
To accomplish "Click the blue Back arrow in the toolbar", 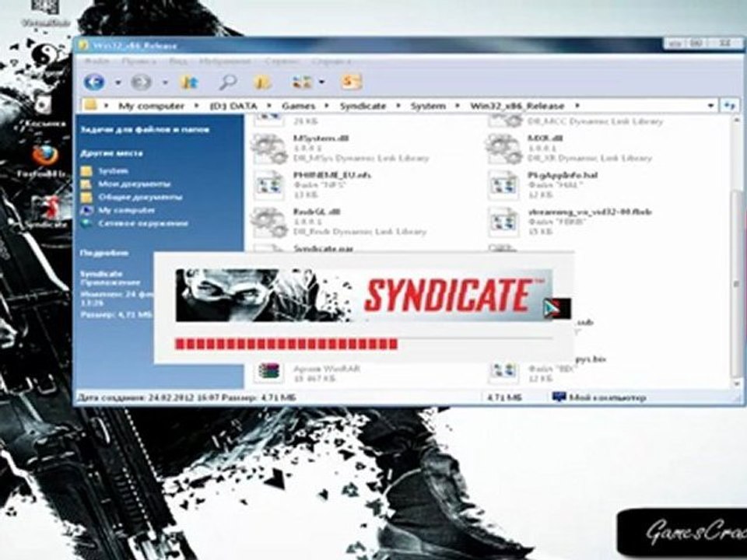I will point(94,82).
